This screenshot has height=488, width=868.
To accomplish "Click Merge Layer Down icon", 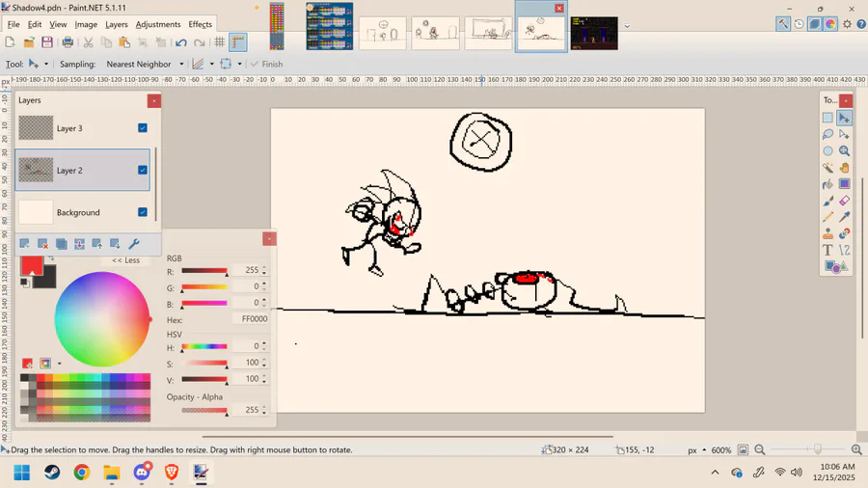I will [79, 244].
